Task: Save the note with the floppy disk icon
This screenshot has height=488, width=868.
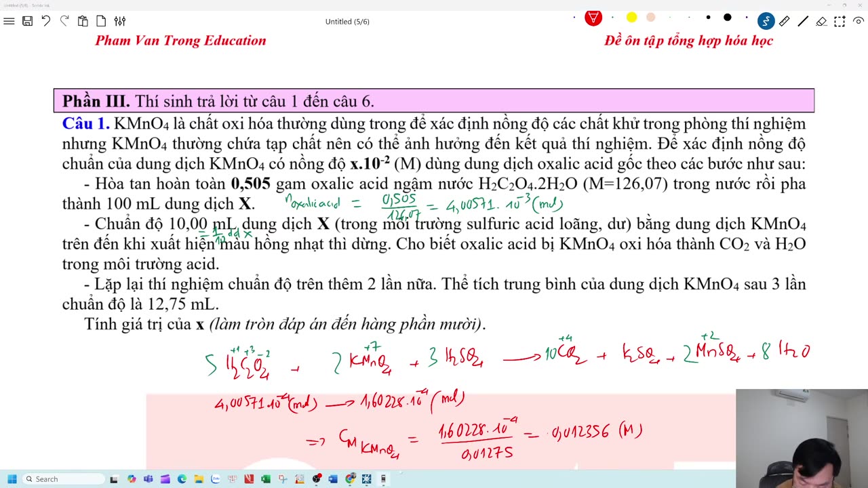Action: [x=27, y=21]
